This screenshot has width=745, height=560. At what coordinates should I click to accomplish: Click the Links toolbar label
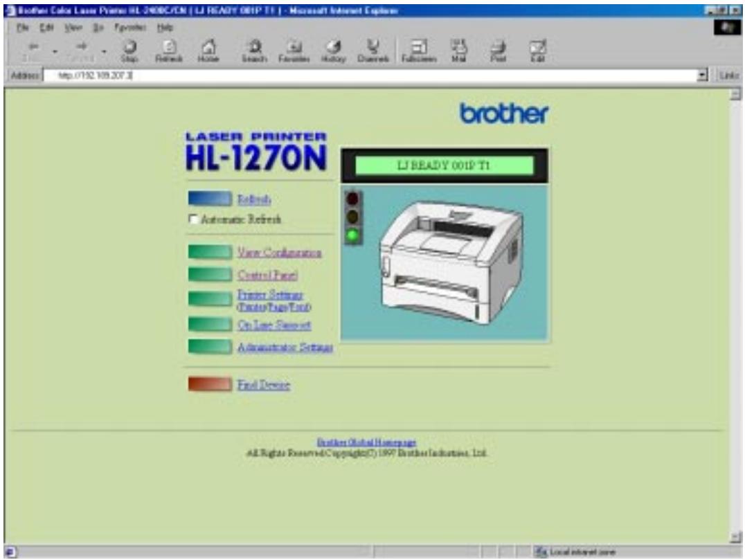pyautogui.click(x=729, y=75)
